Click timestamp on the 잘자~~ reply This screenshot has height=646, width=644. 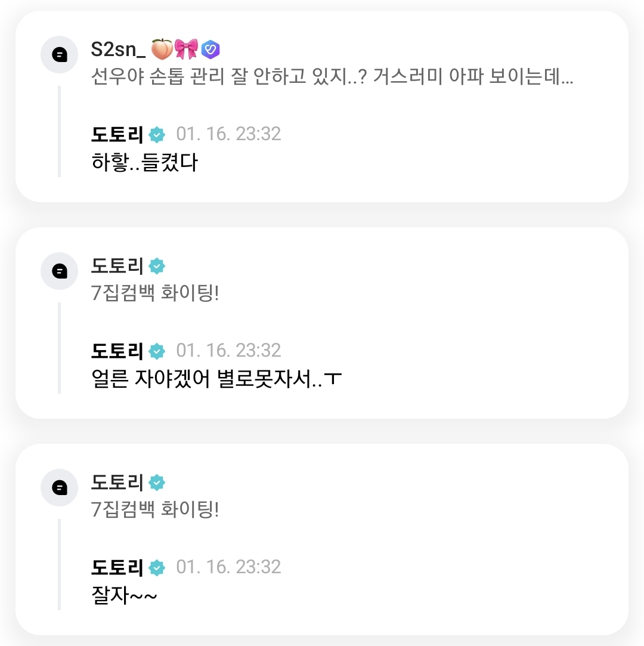[228, 567]
